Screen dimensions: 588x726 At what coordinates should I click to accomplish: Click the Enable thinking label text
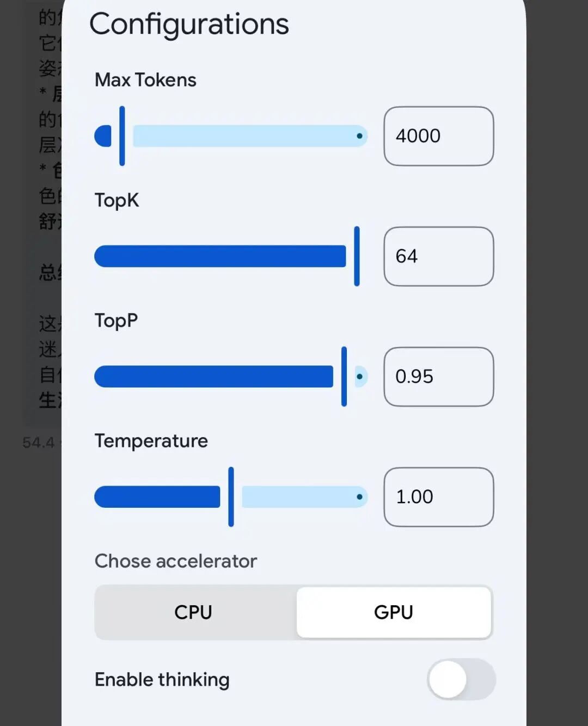[x=162, y=680]
